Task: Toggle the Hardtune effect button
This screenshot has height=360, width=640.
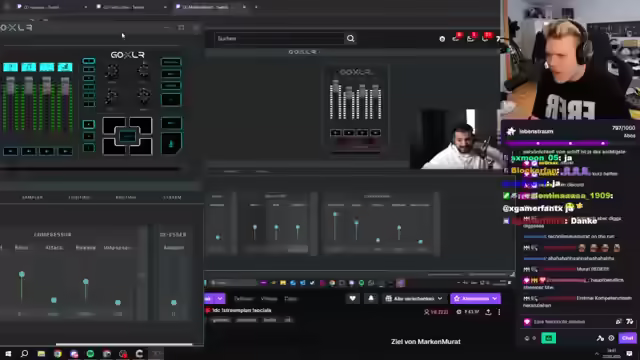Action: (x=171, y=86)
